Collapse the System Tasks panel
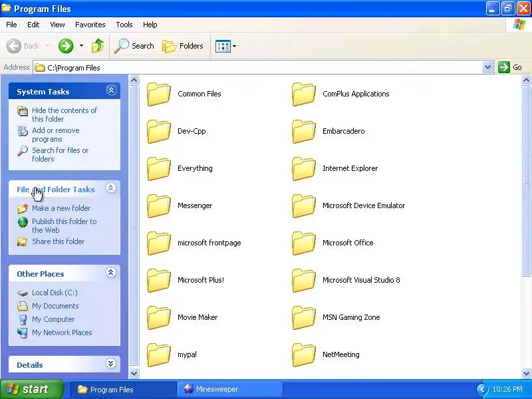The width and height of the screenshot is (532, 399). click(x=111, y=90)
